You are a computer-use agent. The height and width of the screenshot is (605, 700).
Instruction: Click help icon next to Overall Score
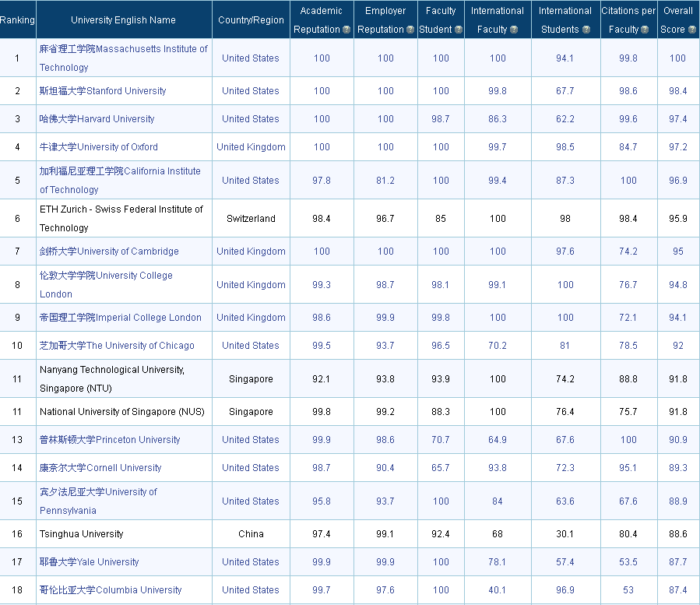point(692,30)
